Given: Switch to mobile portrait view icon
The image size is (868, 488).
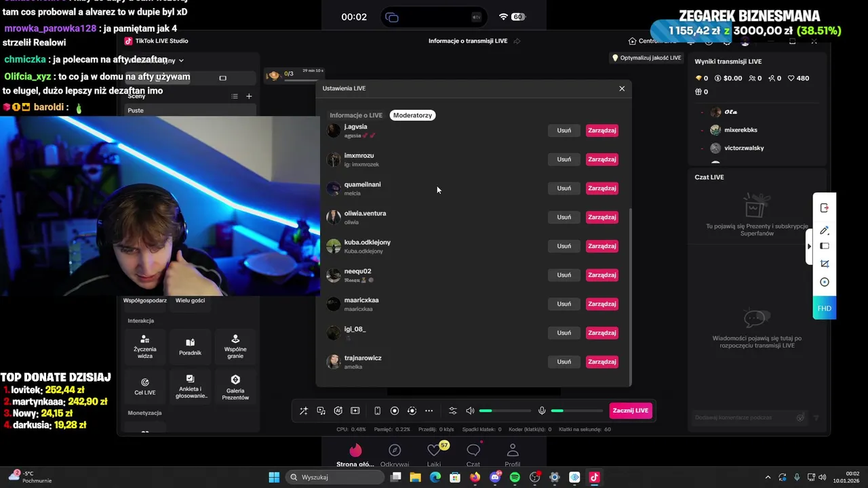Looking at the screenshot, I should click(x=378, y=411).
